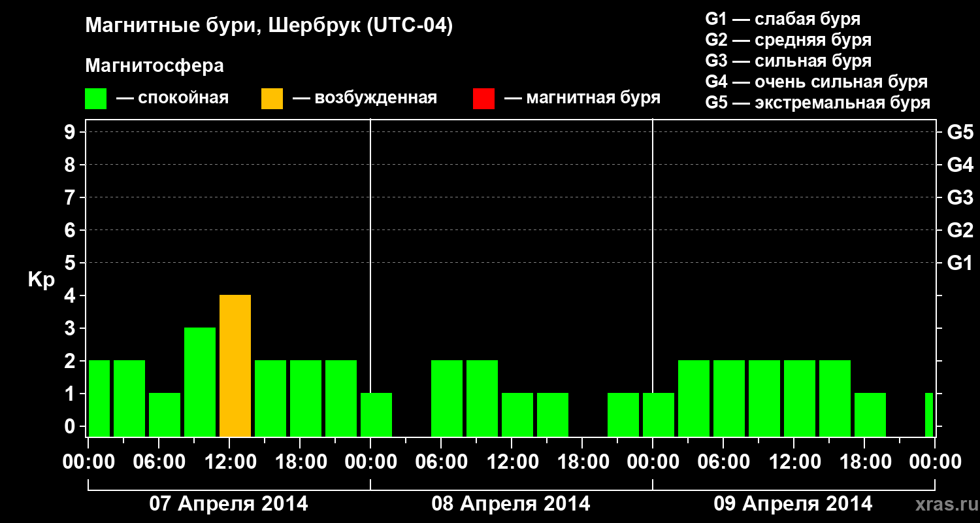Click '12:00' time label under 08 Апреля
The height and width of the screenshot is (523, 980).
click(512, 462)
